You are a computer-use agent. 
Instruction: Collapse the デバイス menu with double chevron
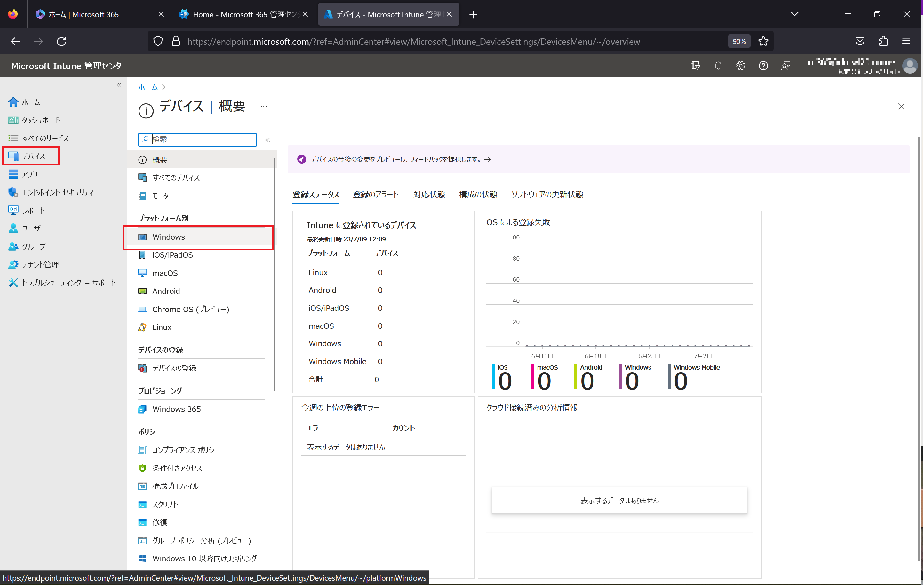[268, 140]
